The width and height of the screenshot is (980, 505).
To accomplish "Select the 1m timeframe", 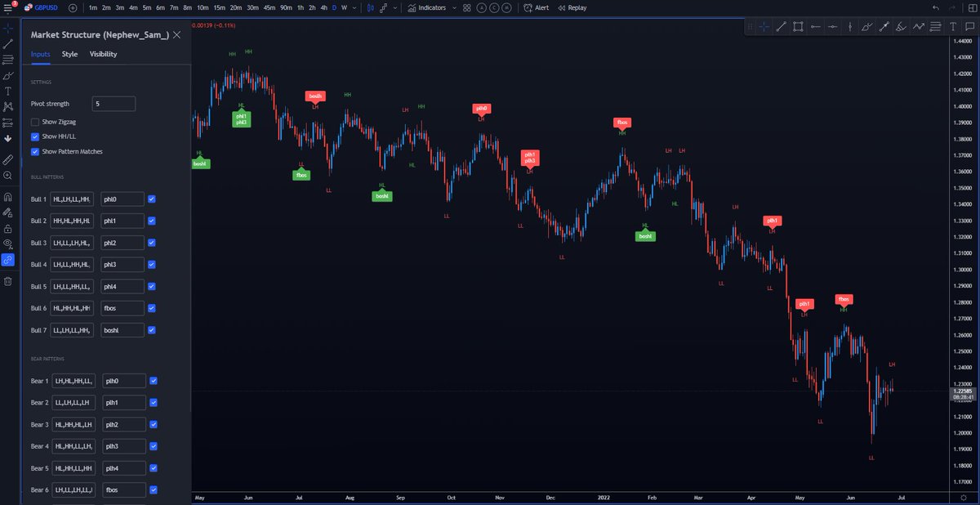I will (93, 7).
